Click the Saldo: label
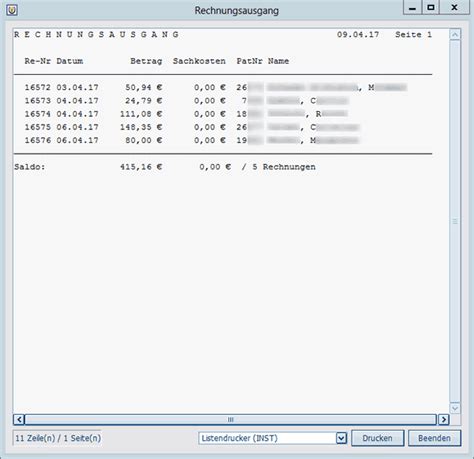 coord(29,167)
